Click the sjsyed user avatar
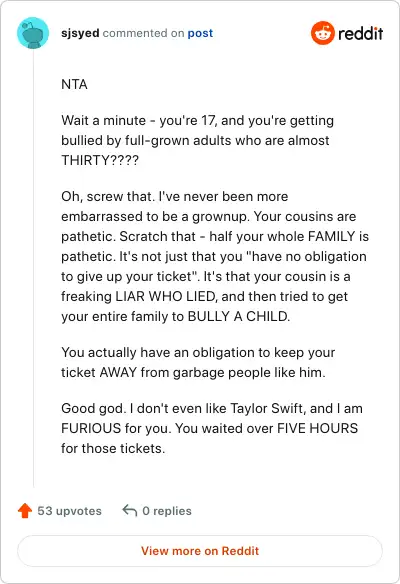400x584 pixels. 33,33
